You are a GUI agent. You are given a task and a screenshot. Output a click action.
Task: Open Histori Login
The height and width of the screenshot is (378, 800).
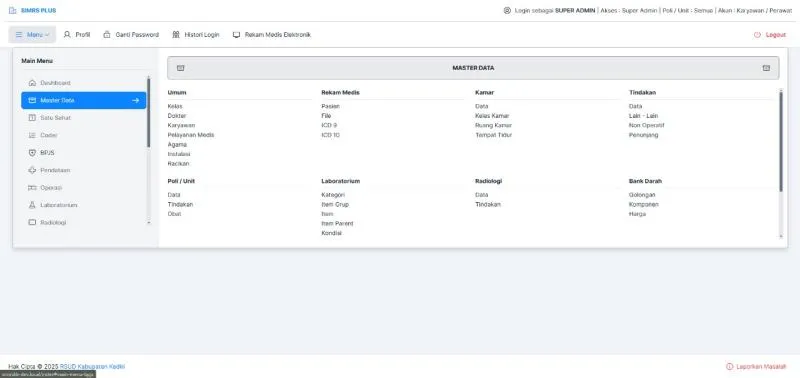pos(196,35)
